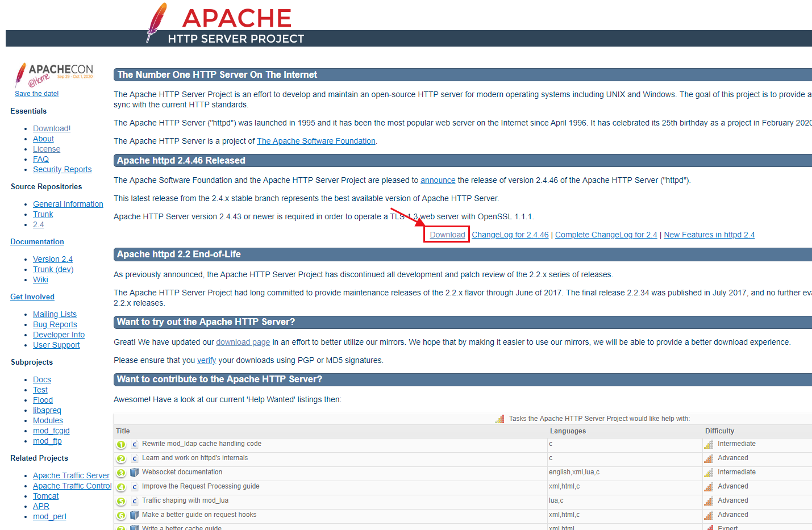Click the Documentation heading link
This screenshot has width=812, height=530.
pyautogui.click(x=37, y=241)
